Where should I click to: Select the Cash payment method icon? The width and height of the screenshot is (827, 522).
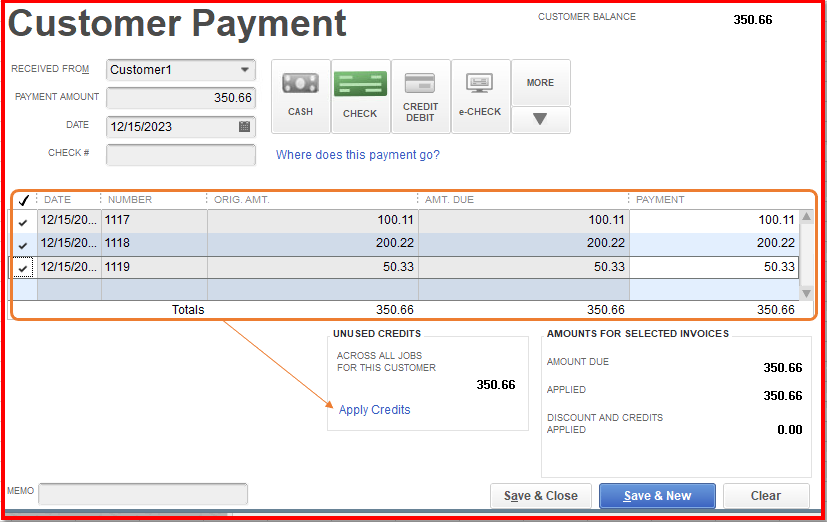click(x=301, y=96)
